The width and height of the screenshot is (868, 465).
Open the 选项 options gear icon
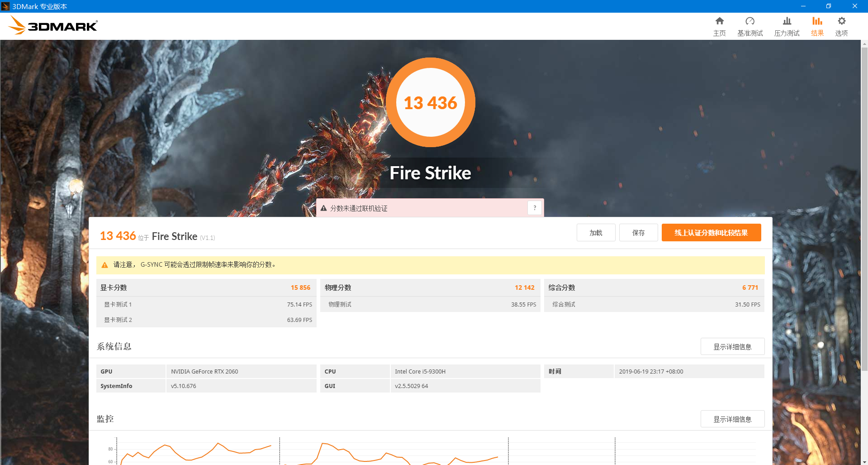(x=841, y=21)
